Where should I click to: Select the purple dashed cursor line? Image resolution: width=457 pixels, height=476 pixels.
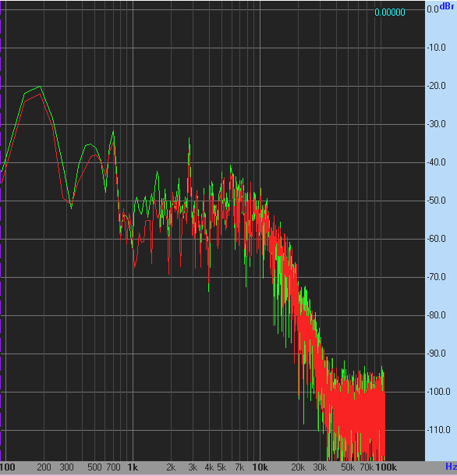[1, 231]
